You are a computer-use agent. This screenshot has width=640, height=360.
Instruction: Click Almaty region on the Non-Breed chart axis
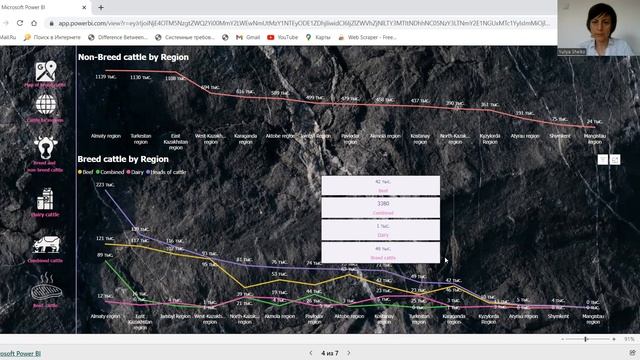(x=106, y=136)
